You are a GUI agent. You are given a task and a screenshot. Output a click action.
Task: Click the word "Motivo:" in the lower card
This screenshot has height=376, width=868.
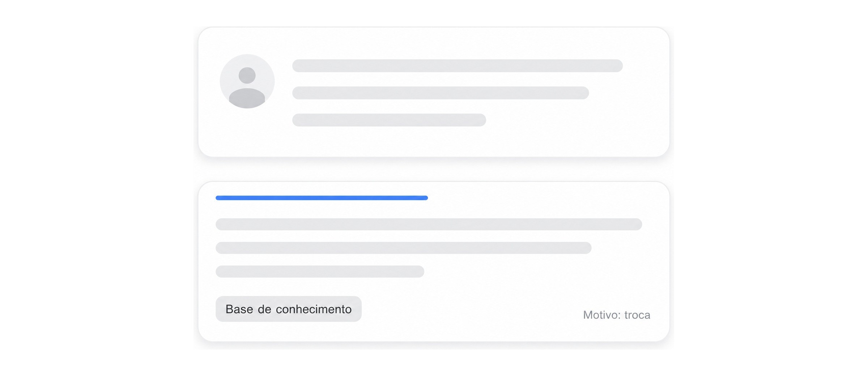(602, 315)
